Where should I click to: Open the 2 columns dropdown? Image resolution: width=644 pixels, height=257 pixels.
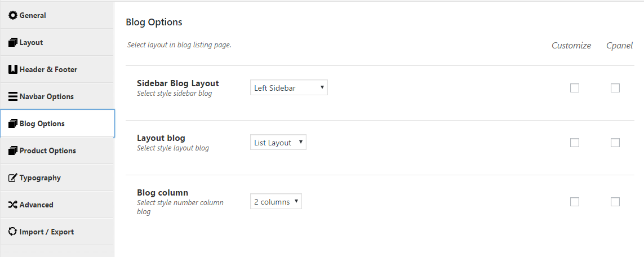(x=276, y=201)
